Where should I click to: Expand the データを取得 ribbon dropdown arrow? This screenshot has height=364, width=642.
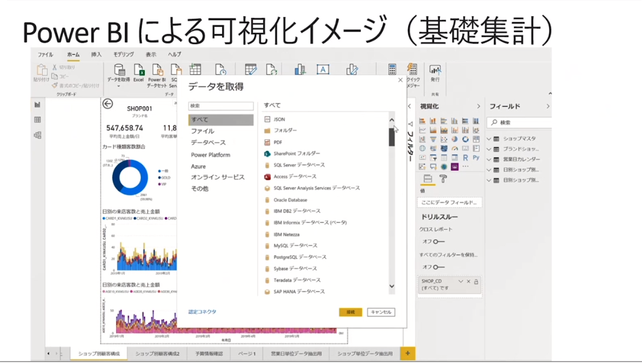point(119,86)
